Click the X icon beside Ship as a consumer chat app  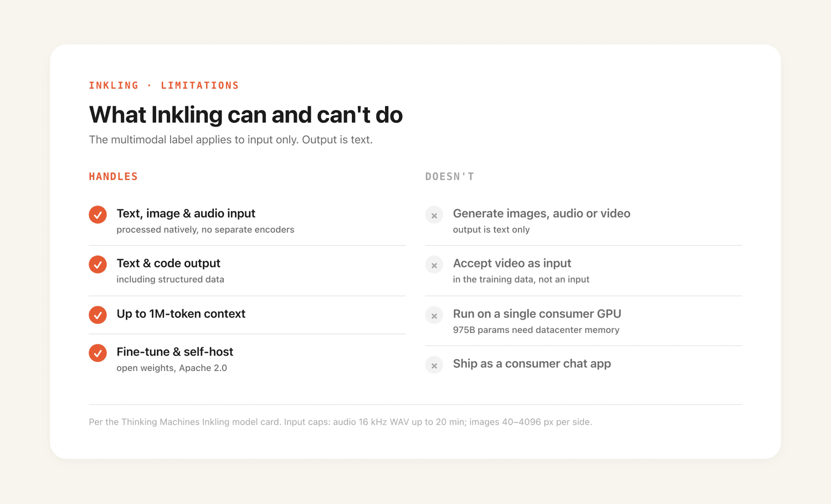click(434, 365)
